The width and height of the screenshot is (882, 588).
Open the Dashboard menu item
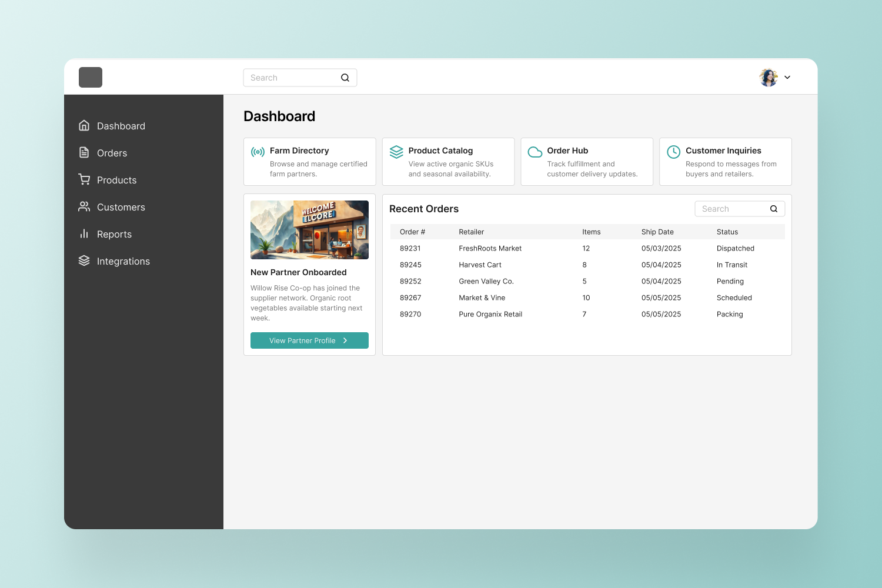[x=121, y=126]
